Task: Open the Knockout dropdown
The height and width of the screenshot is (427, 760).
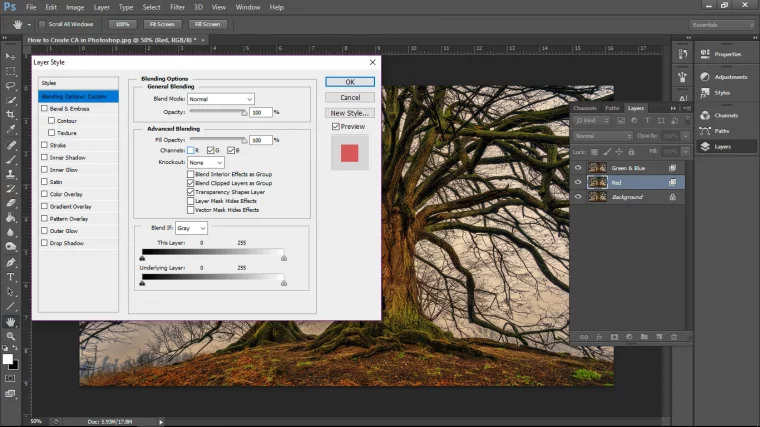Action: [206, 162]
